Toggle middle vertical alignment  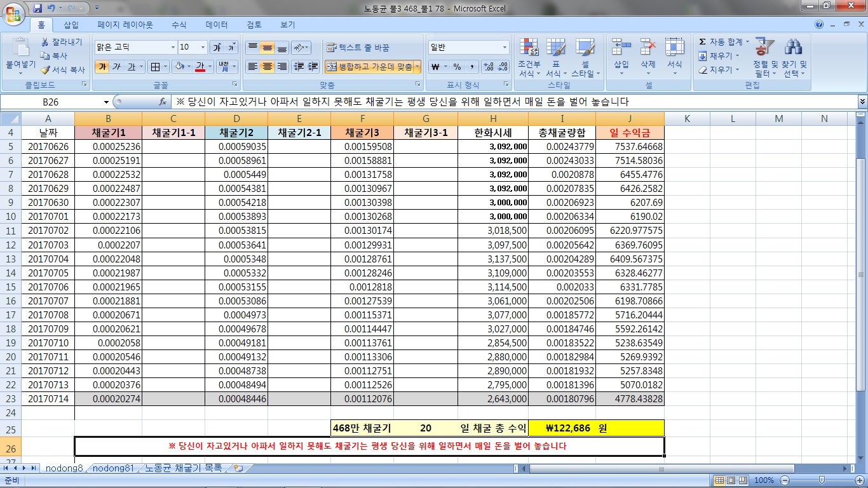pos(268,48)
